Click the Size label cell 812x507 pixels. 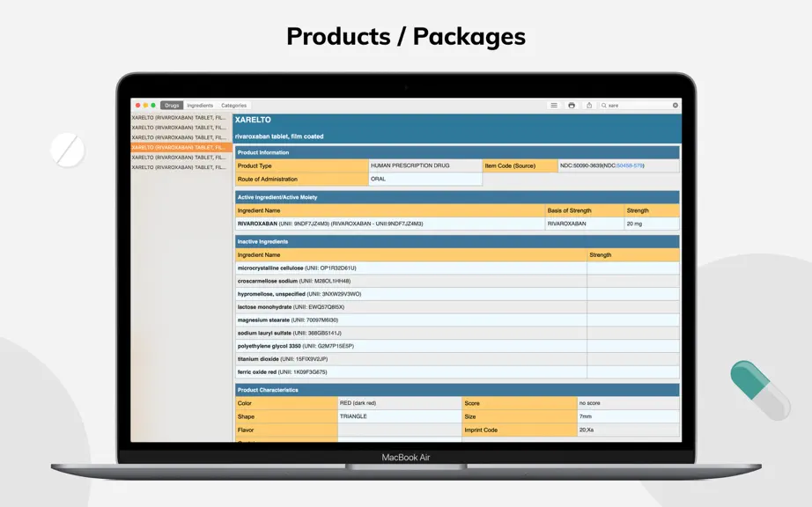[520, 416]
